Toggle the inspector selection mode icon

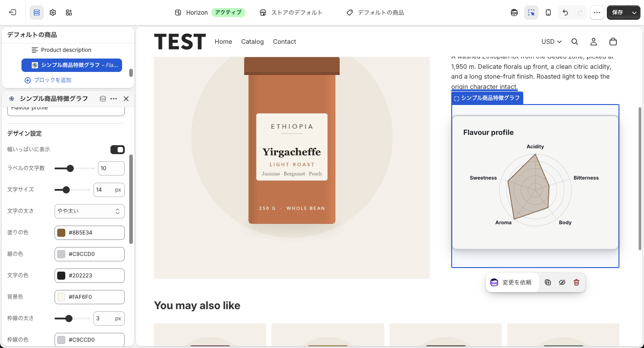tap(531, 13)
